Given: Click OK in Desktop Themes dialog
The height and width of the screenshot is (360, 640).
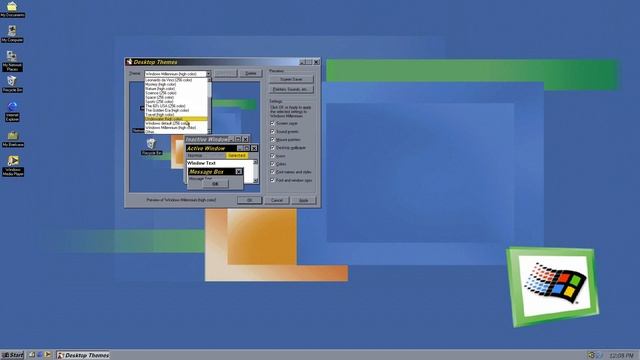Looking at the screenshot, I should click(x=249, y=200).
